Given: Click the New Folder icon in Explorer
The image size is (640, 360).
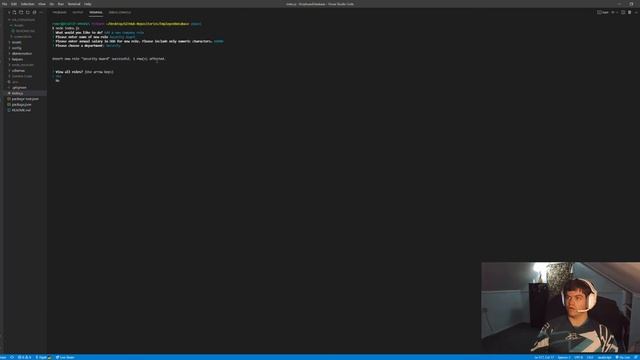Looking at the screenshot, I should pyautogui.click(x=21, y=12).
